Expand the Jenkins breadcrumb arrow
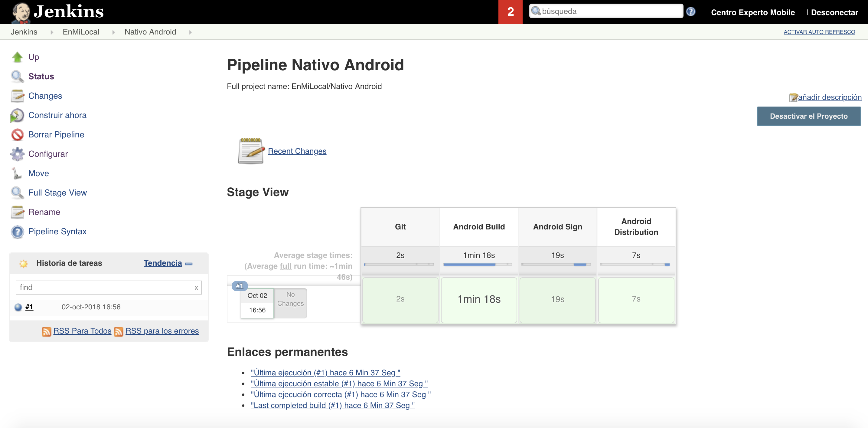Screen dimensions: 868x428 pos(51,32)
